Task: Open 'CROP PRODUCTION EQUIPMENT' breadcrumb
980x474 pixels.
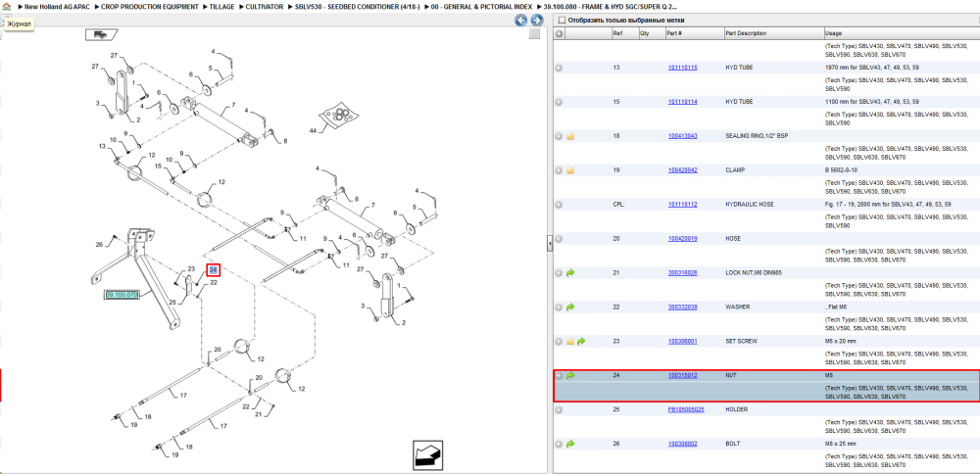Action: coord(150,6)
